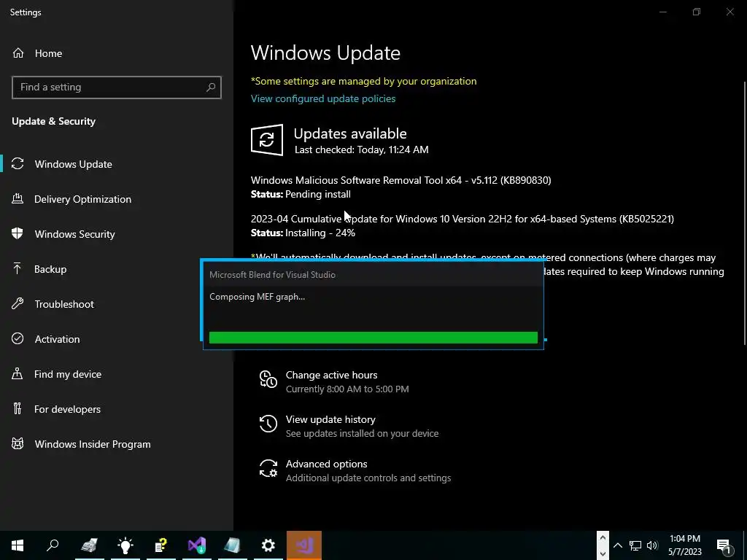The height and width of the screenshot is (560, 747).
Task: Click the Advanced options gear-sync icon
Action: 268,468
